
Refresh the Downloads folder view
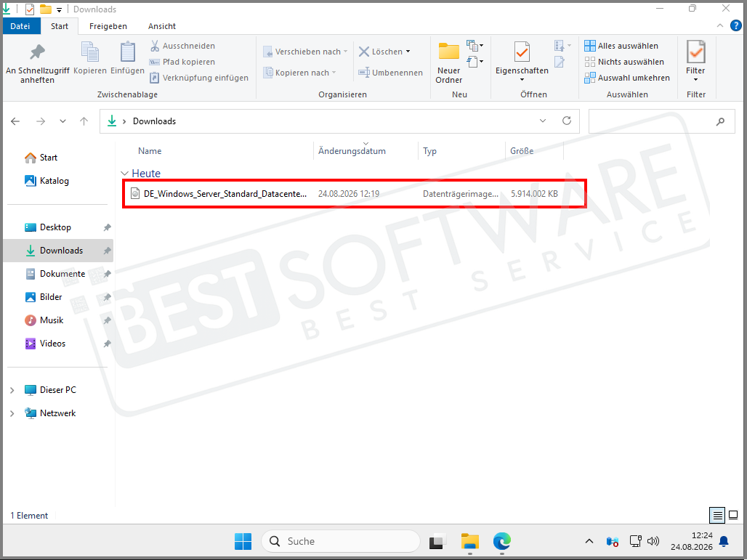[567, 121]
